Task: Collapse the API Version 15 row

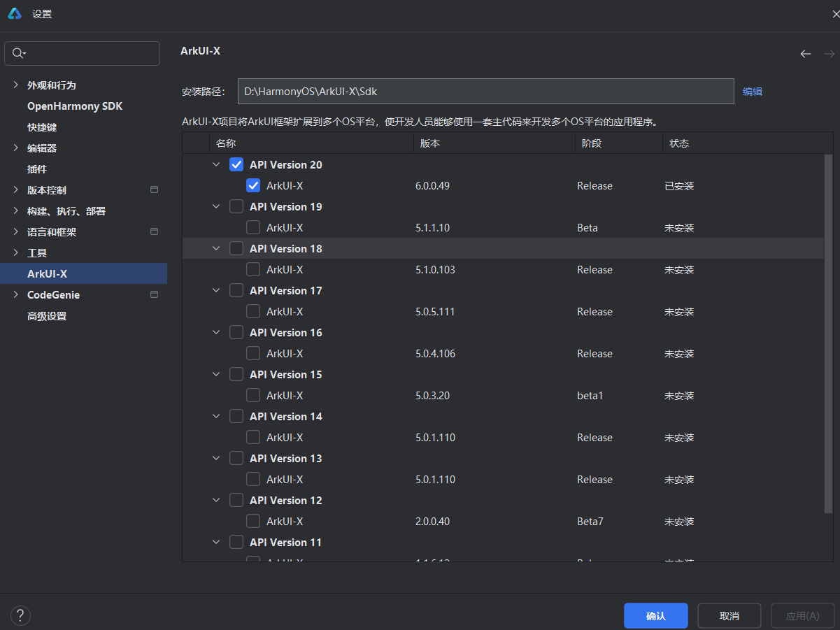Action: pyautogui.click(x=216, y=375)
